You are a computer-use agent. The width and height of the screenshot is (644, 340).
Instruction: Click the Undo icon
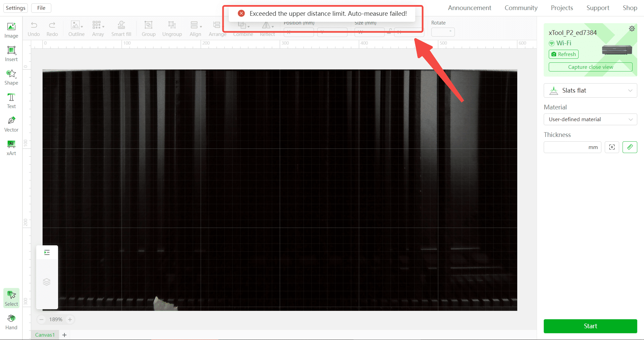[x=34, y=25]
